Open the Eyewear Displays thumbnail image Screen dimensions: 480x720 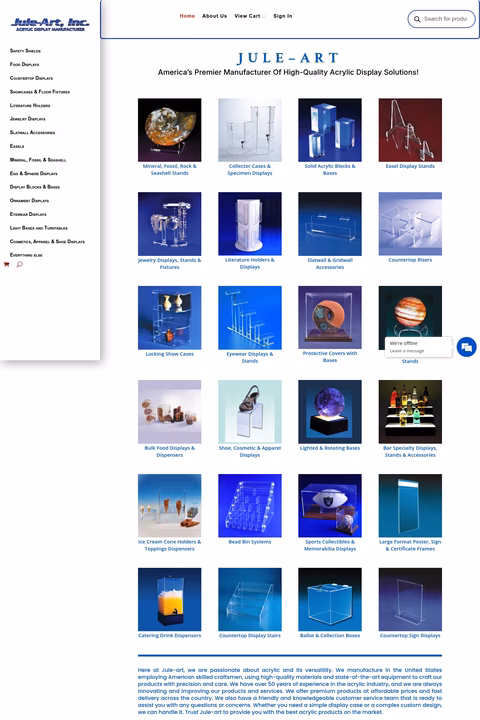(250, 318)
